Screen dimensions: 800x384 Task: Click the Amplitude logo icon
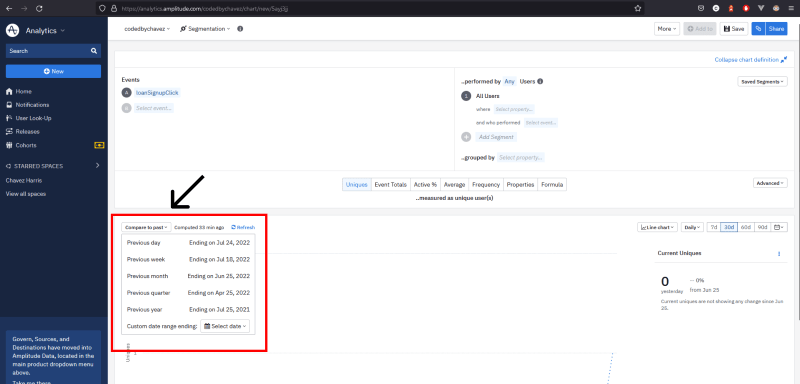[x=12, y=31]
